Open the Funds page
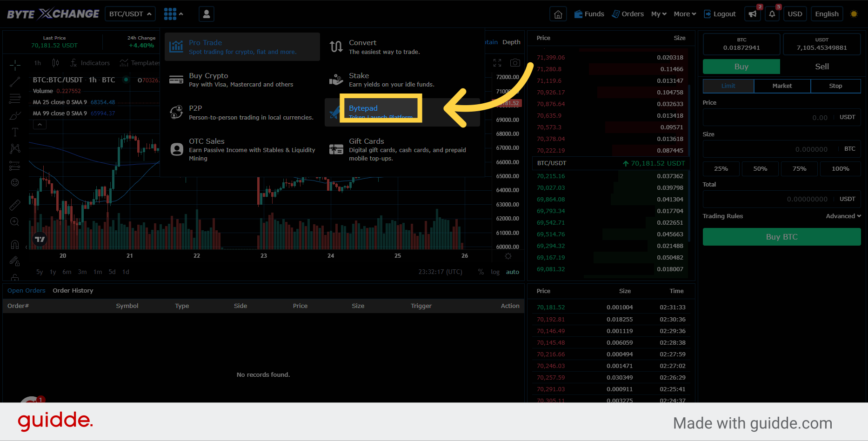Image resolution: width=868 pixels, height=441 pixels. point(589,14)
